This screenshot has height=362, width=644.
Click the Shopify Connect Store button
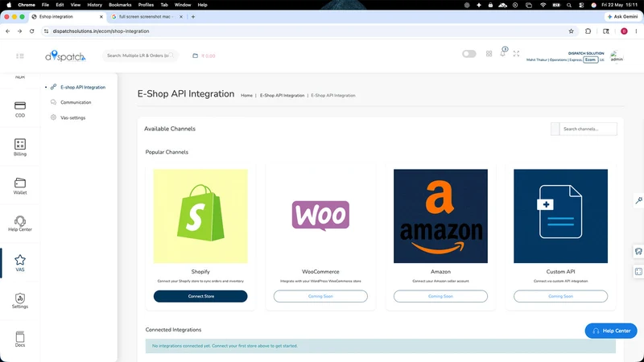click(200, 296)
